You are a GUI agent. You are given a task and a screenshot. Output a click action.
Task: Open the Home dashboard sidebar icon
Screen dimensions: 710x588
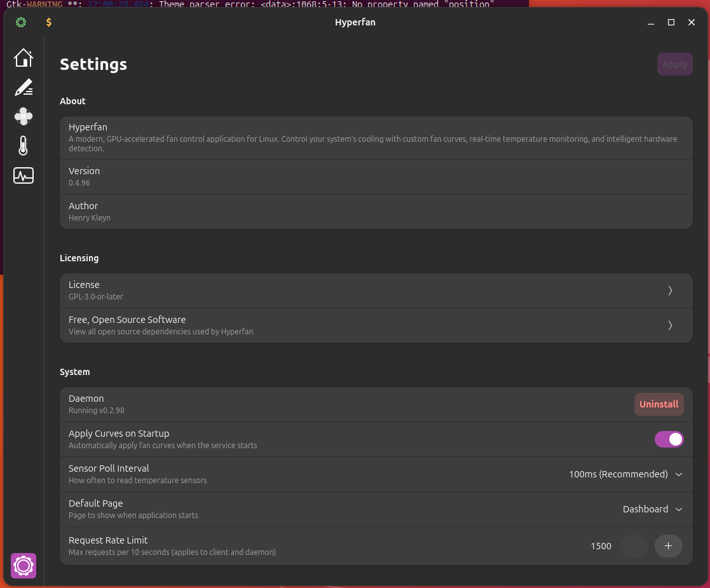click(x=23, y=58)
